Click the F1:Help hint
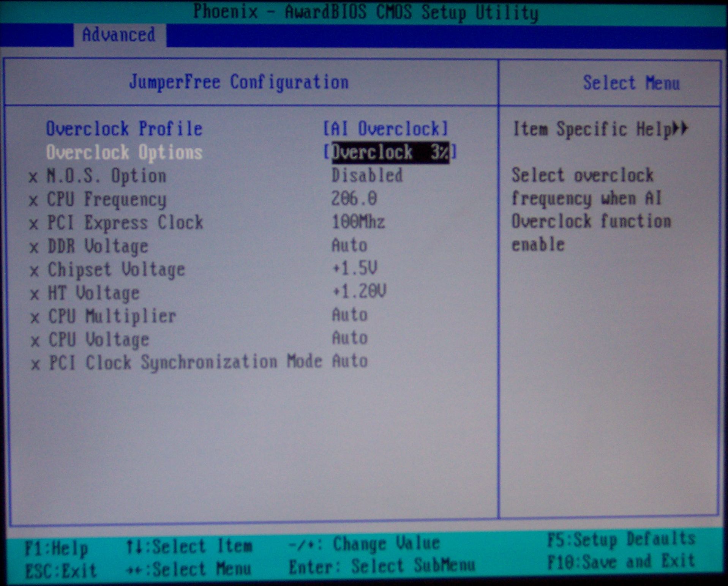 pyautogui.click(x=56, y=548)
